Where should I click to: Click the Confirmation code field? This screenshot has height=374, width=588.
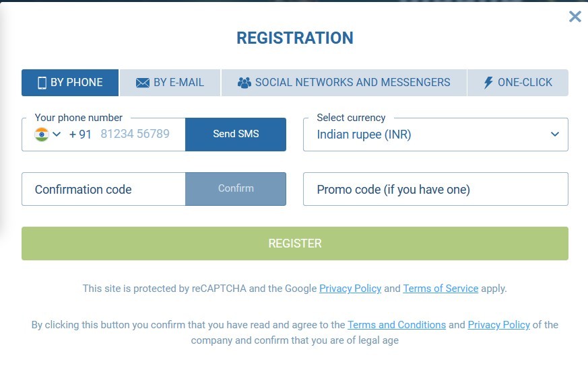(104, 189)
